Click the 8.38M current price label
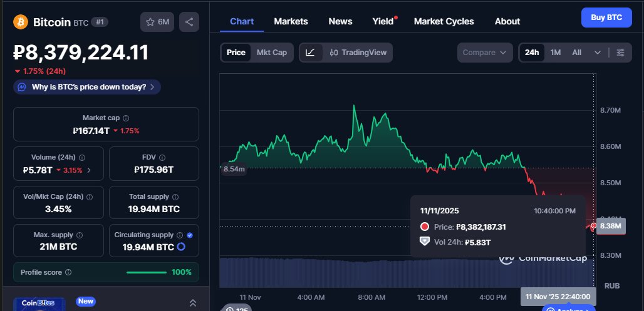Screen dimensions: 644x311 611,226
